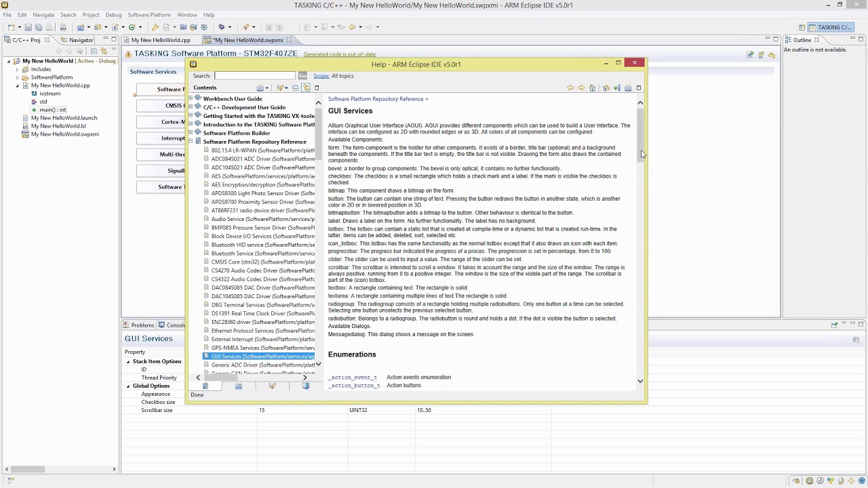Expand SoftwarePlatform folder in project tree
The height and width of the screenshot is (488, 868).
18,77
